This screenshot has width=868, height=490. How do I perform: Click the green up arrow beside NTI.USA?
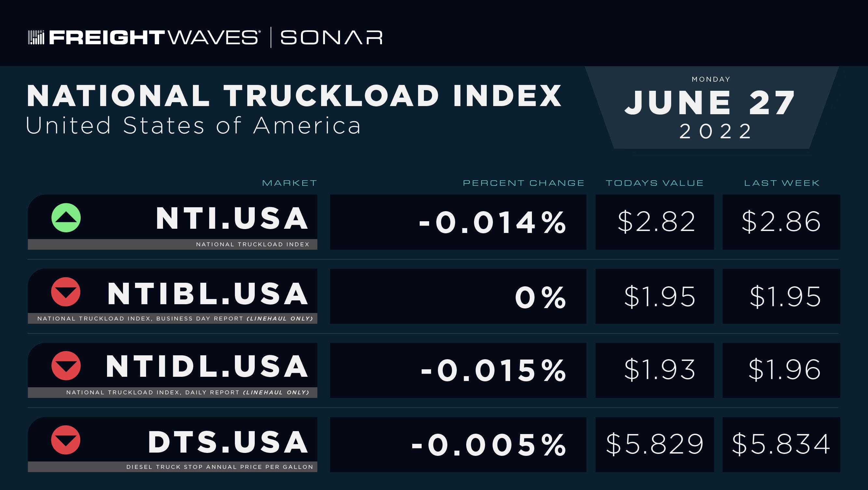point(66,218)
